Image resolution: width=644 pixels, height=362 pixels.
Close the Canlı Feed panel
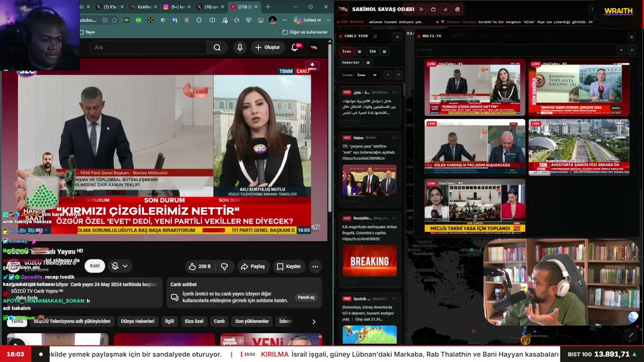(x=397, y=37)
